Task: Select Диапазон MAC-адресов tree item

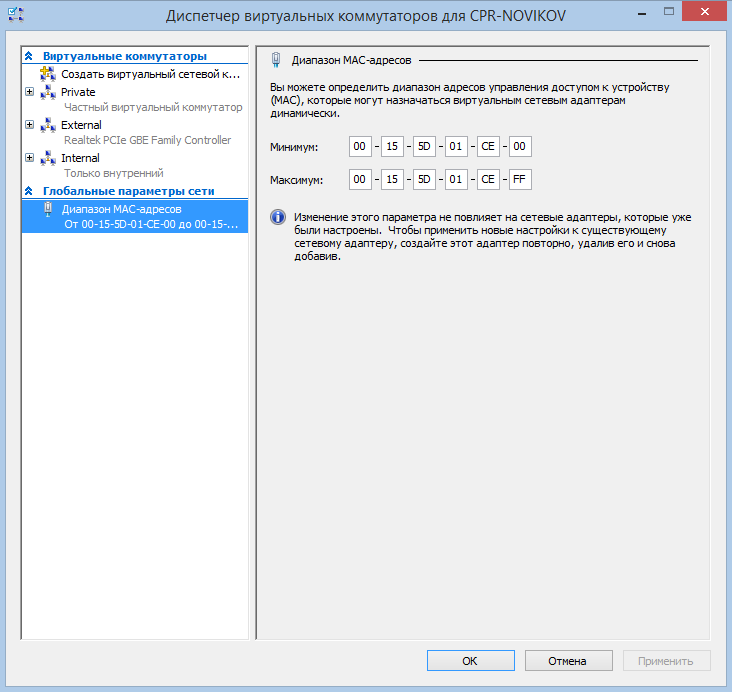Action: click(x=121, y=209)
